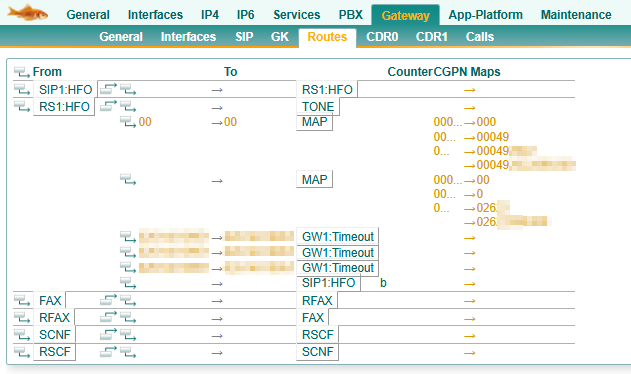Open the RS1:HFO destination link
The image size is (631, 374).
click(x=327, y=90)
